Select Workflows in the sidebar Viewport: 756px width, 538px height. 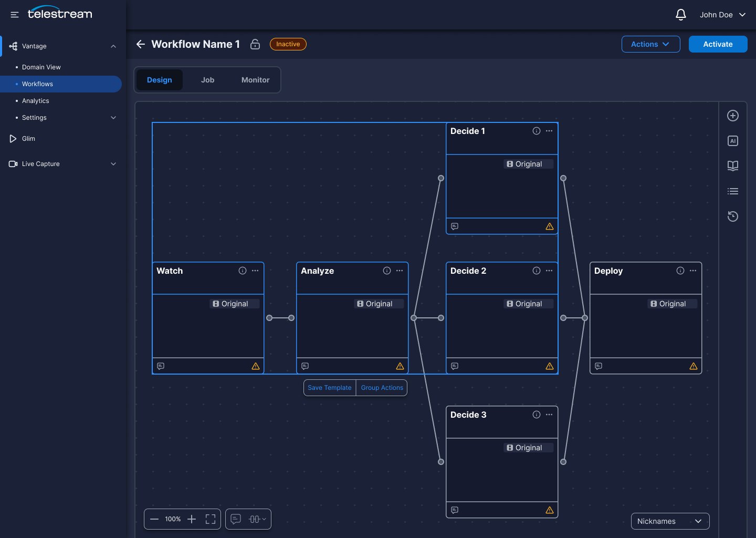click(61, 84)
